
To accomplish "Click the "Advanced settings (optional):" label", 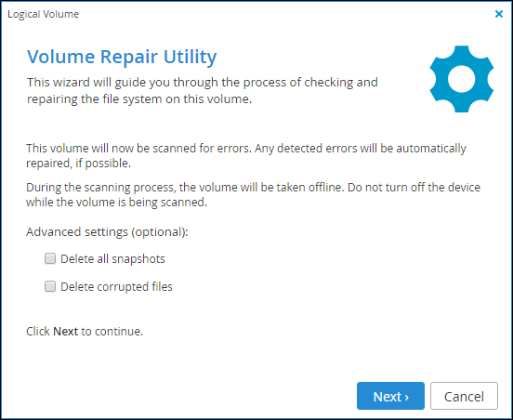I will click(107, 232).
